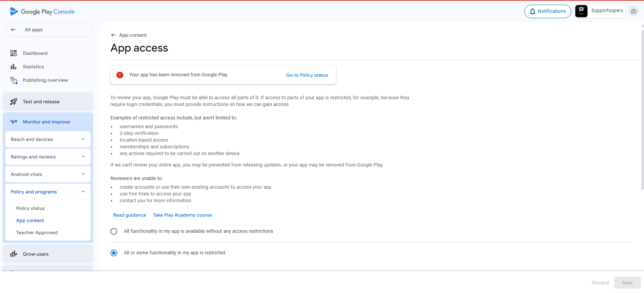This screenshot has width=644, height=293.
Task: Click the Test and release rocket icon
Action: 13,102
